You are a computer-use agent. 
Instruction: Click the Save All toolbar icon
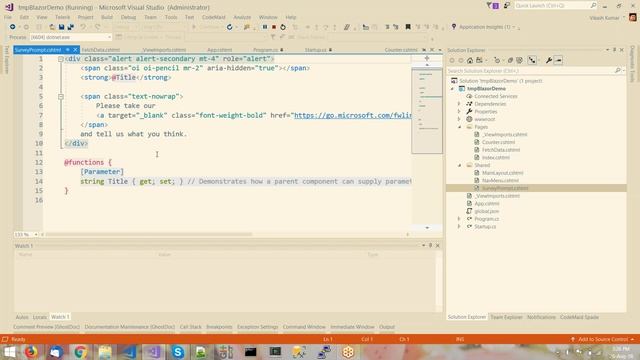click(x=71, y=27)
